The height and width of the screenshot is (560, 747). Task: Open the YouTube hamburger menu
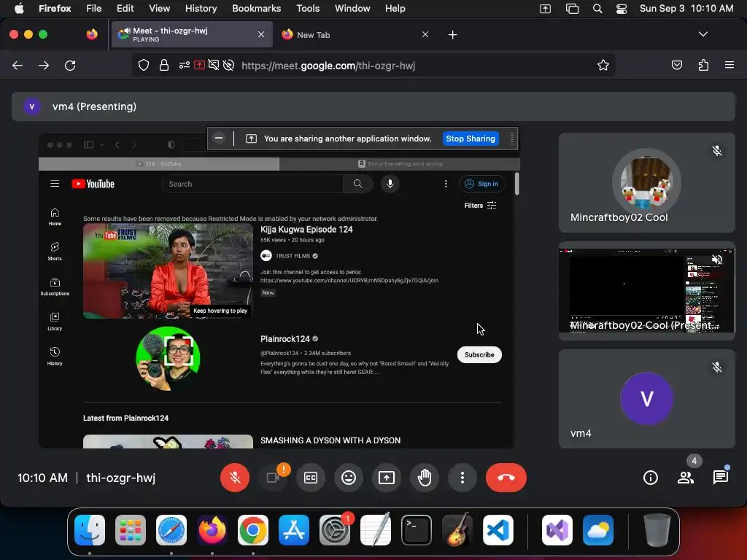55,184
